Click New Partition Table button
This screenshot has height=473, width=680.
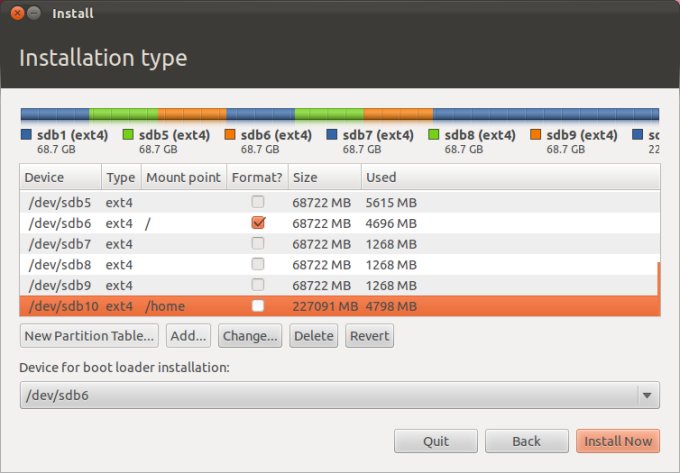point(89,336)
